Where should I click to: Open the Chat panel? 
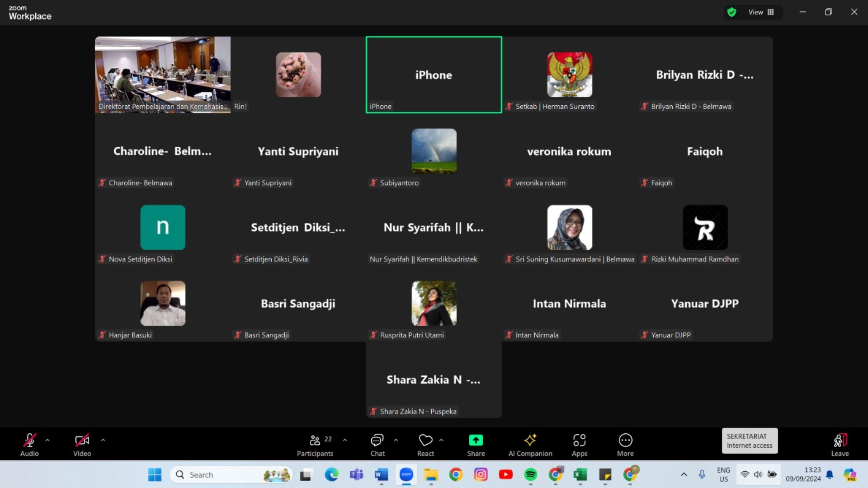click(x=377, y=445)
